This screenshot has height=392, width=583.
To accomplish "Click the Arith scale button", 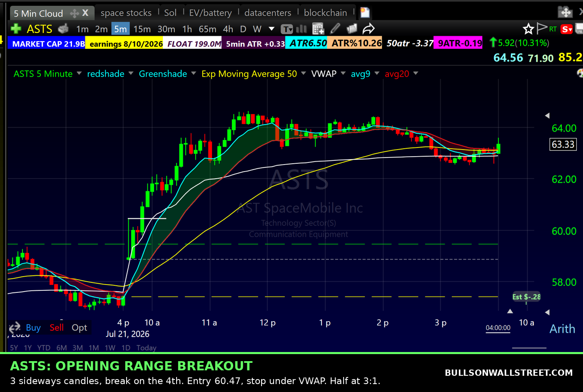I will [562, 329].
